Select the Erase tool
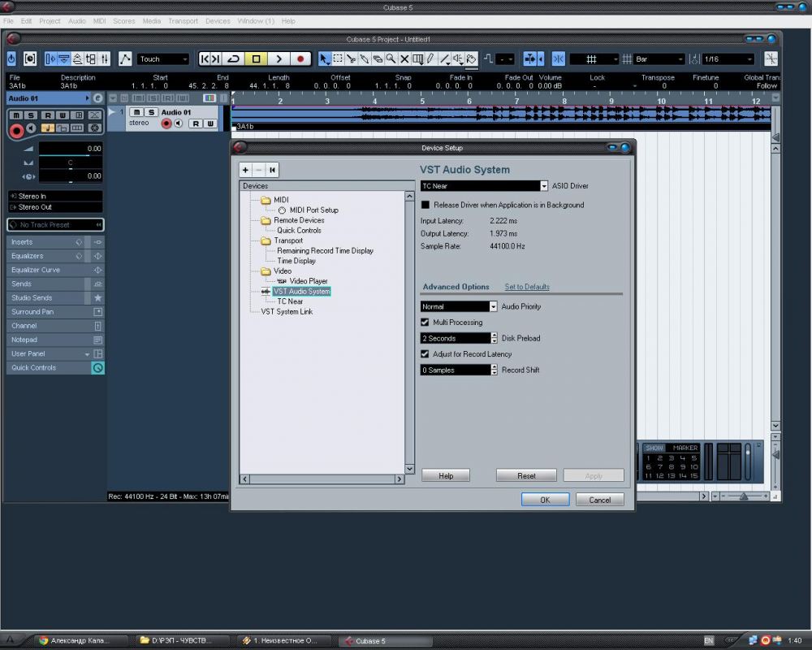Viewport: 812px width, 650px height. point(378,59)
